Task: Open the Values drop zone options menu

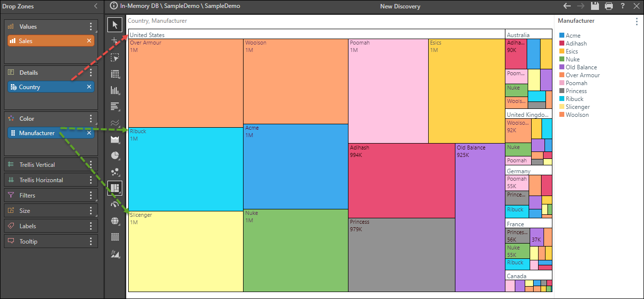Action: 91,26
